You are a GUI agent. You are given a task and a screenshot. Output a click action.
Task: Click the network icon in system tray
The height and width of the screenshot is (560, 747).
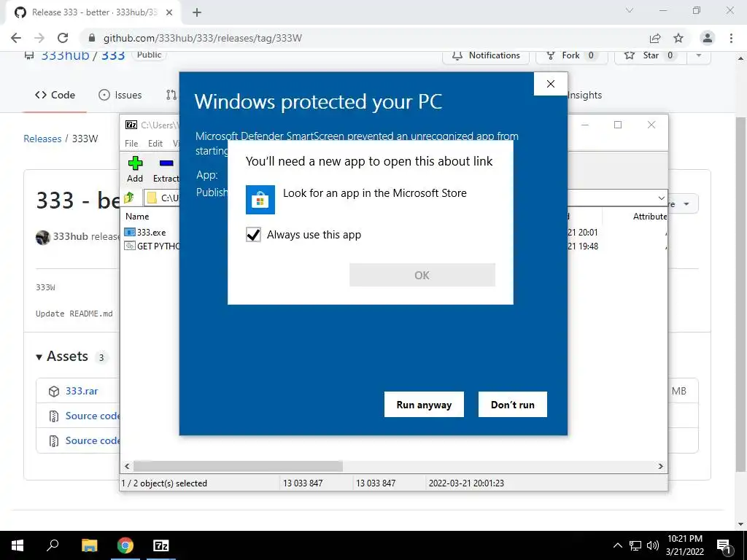[635, 545]
